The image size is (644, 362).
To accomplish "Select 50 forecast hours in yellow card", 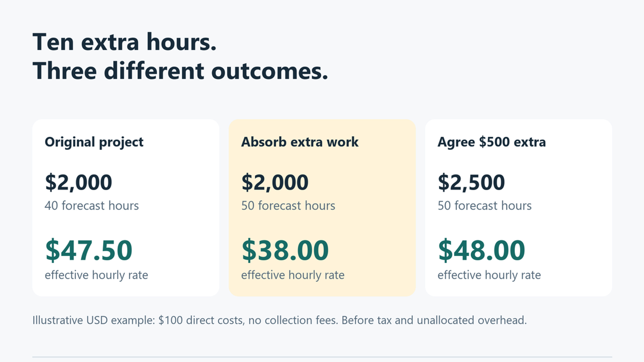I will pyautogui.click(x=288, y=206).
